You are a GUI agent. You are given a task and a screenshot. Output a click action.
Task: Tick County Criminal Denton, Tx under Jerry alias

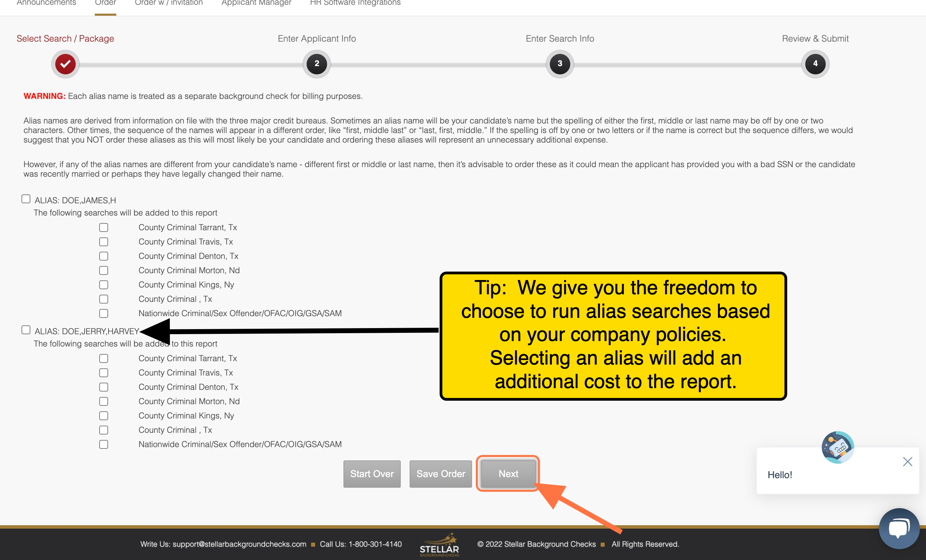(104, 387)
